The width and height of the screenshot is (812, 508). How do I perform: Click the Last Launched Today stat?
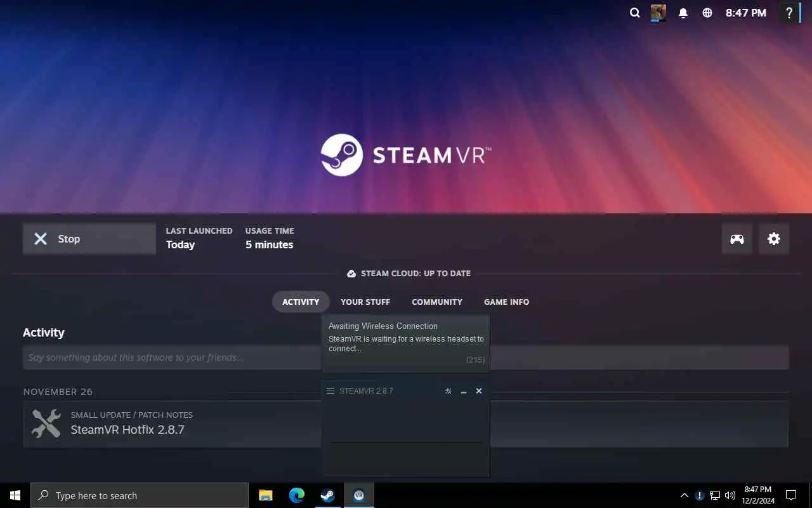(x=199, y=238)
